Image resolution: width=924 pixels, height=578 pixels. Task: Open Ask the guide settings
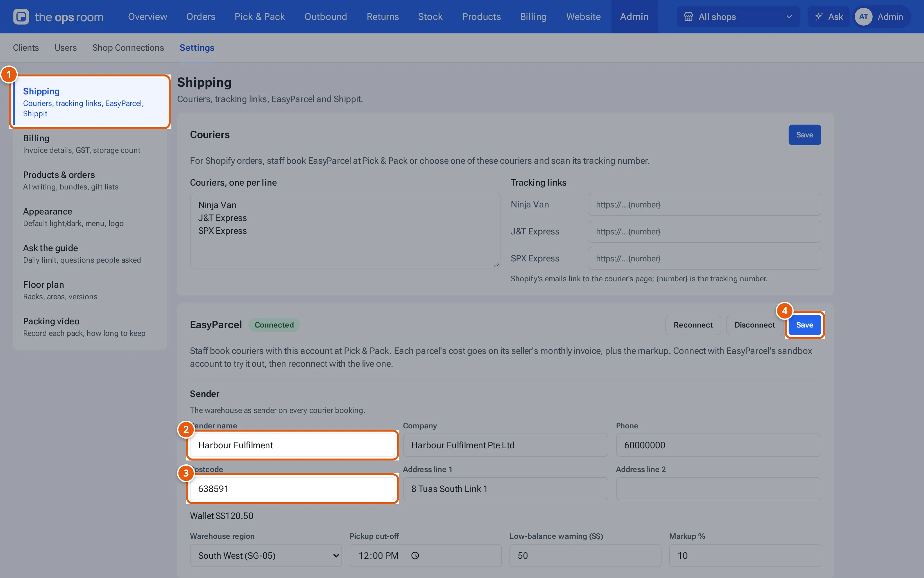point(90,254)
